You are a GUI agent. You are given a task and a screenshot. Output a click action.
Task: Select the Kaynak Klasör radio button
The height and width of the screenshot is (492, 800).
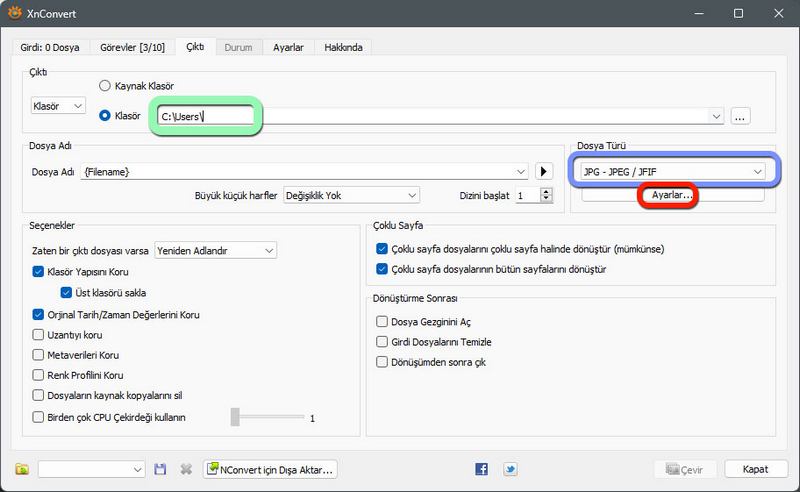point(105,86)
